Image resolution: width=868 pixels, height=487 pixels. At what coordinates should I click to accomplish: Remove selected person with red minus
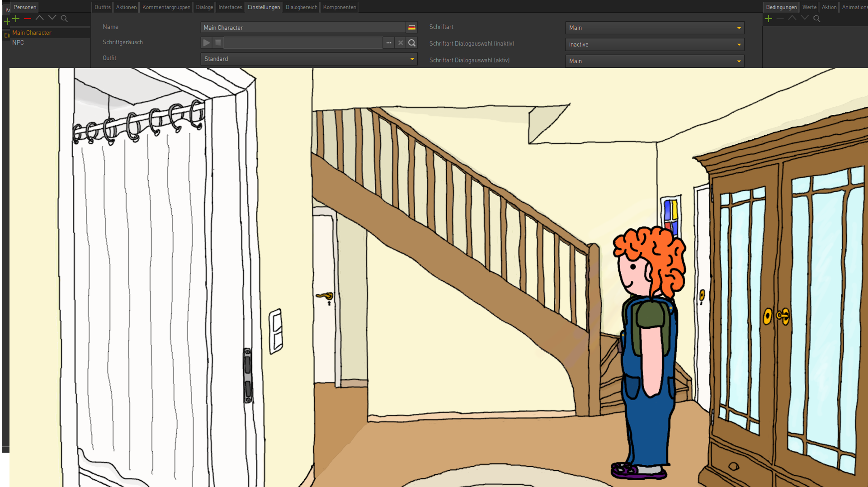[x=28, y=19]
